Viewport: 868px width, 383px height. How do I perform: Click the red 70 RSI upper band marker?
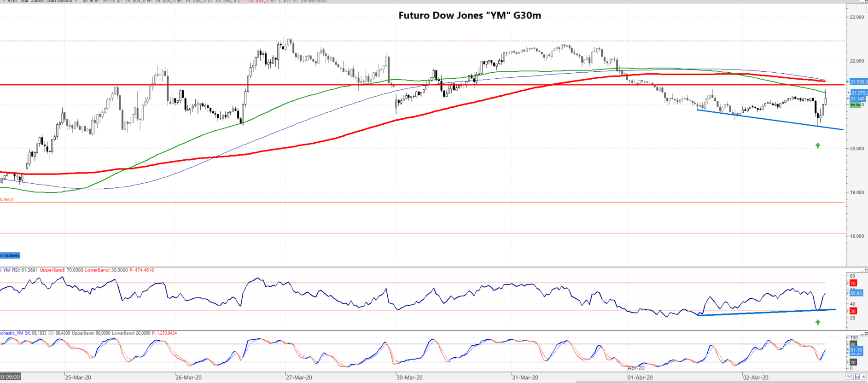pos(853,283)
